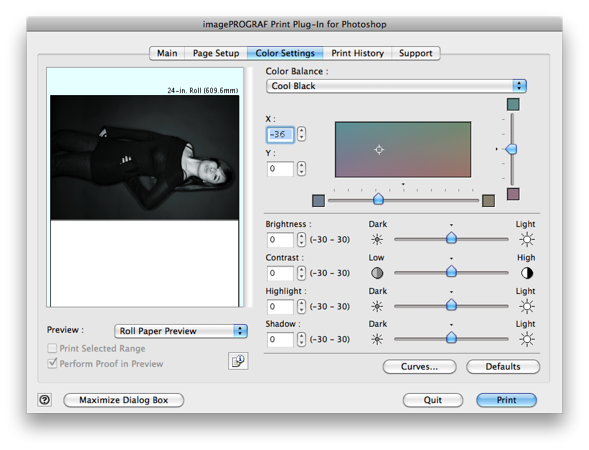Click the Brightness value input field
This screenshot has width=589, height=450.
coord(280,239)
